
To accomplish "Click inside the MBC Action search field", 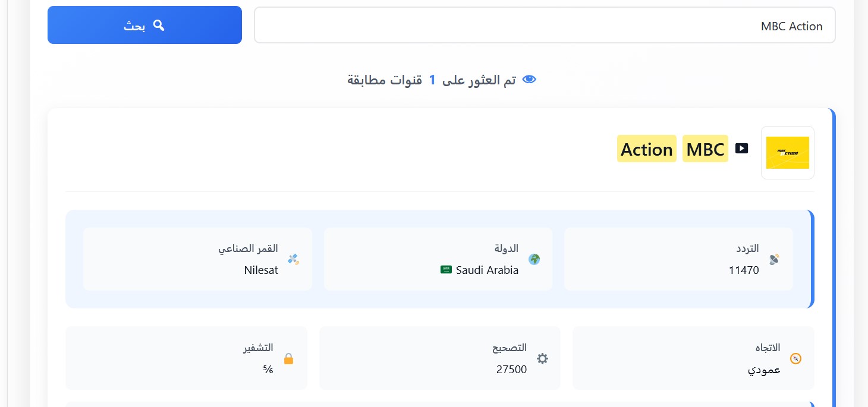I will pyautogui.click(x=545, y=25).
